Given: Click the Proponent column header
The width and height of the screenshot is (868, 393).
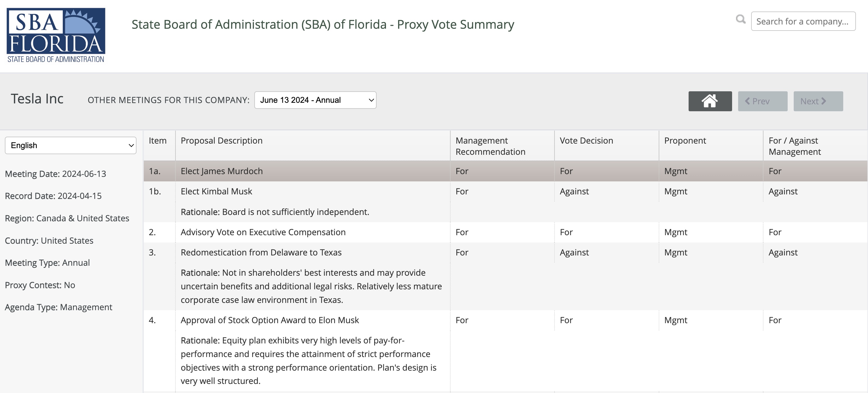Looking at the screenshot, I should (685, 141).
